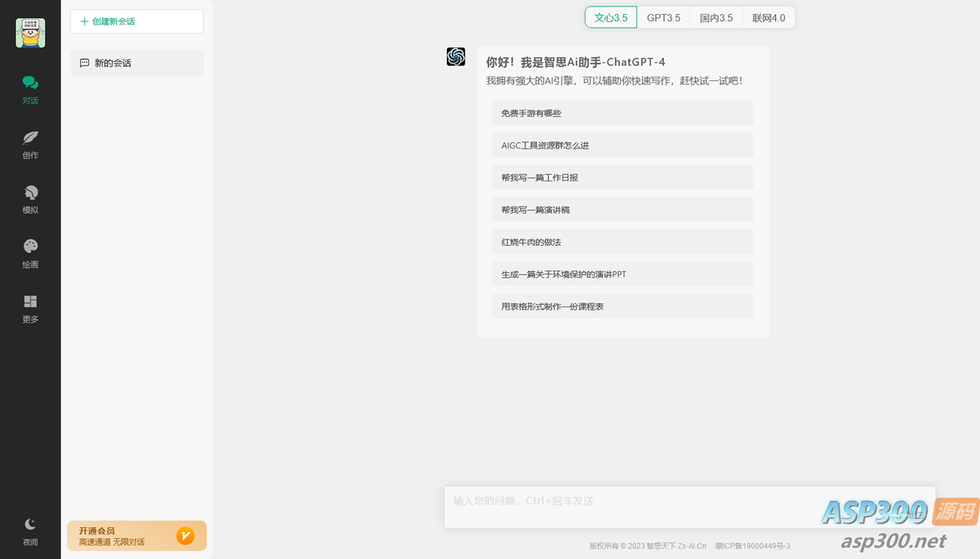Choose prompt 帮我写一篇演讲稿

tap(622, 209)
